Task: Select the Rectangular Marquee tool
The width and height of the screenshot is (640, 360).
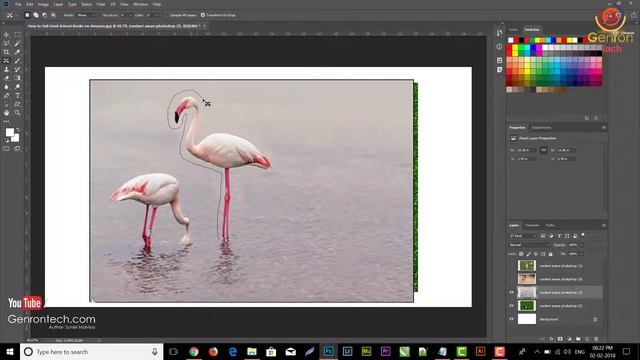Action: pos(17,35)
